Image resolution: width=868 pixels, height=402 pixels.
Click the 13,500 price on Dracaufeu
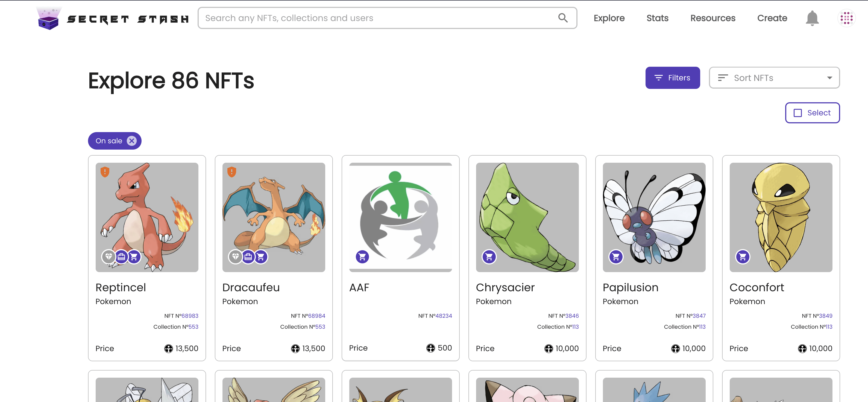pos(313,349)
